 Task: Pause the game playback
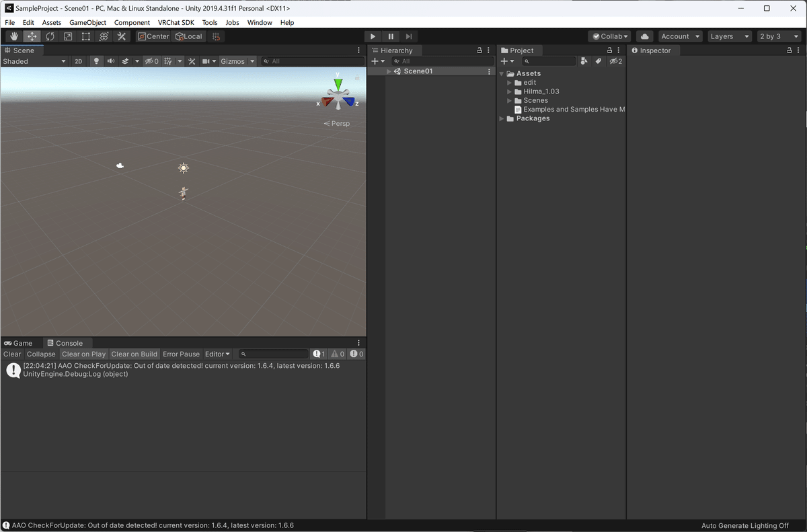[391, 36]
